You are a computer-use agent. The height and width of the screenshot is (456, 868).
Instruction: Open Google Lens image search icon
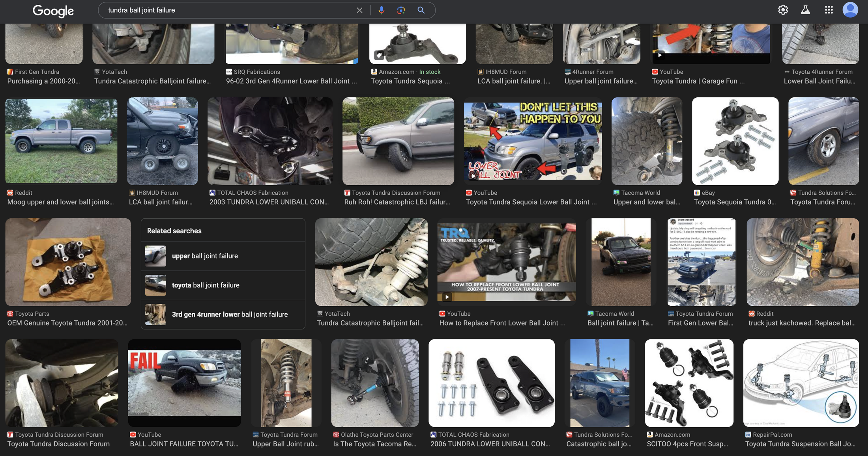point(401,10)
